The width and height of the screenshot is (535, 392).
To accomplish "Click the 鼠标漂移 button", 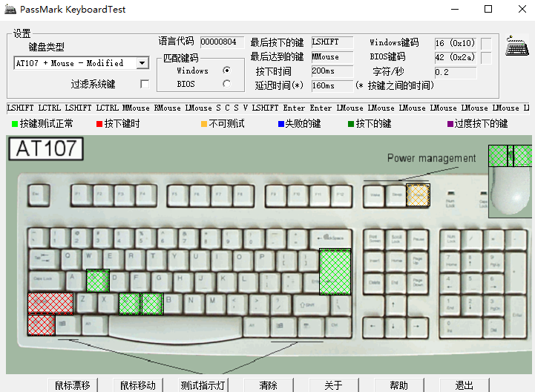I will point(73,385).
